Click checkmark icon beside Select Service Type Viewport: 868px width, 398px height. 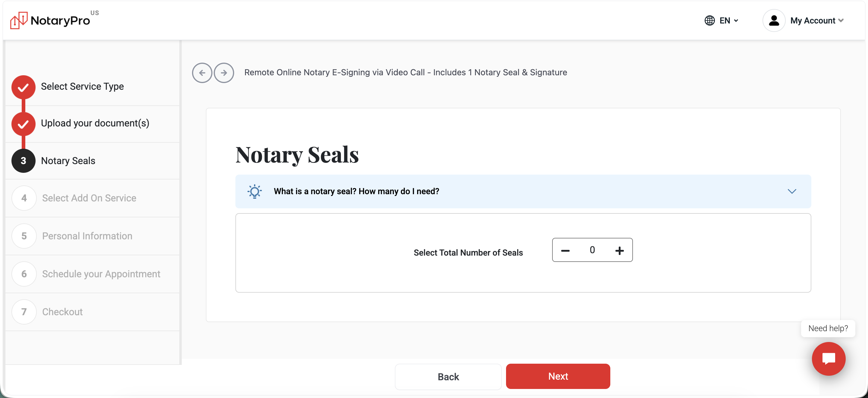point(23,88)
